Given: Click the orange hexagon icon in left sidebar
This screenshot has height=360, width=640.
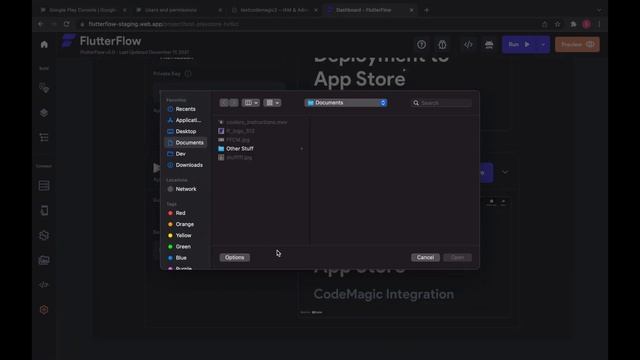Looking at the screenshot, I should 44,310.
